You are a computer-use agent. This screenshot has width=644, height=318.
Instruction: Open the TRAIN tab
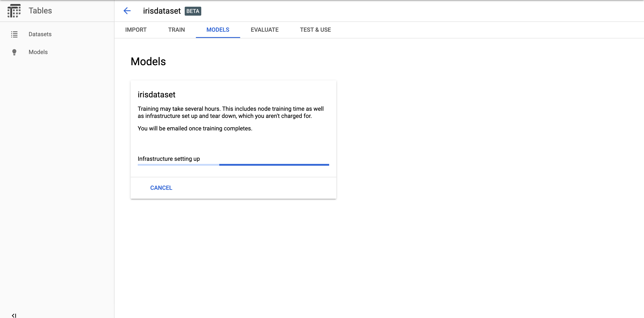(176, 30)
